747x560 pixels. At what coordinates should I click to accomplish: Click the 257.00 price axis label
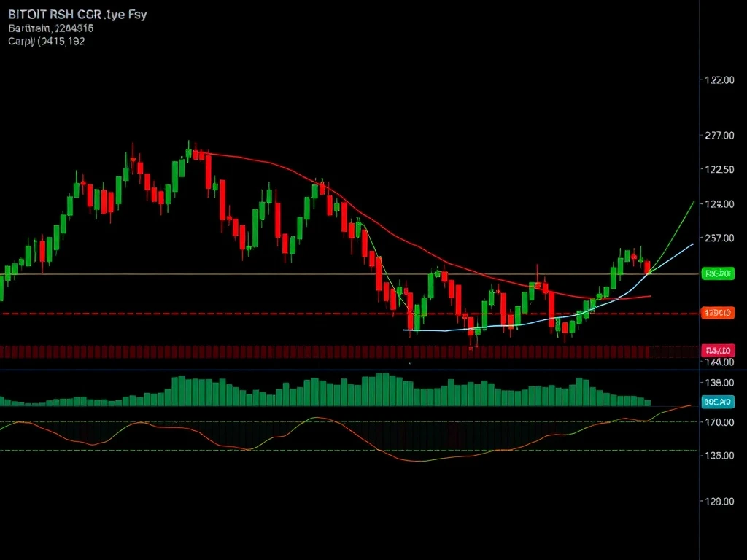[x=719, y=238]
